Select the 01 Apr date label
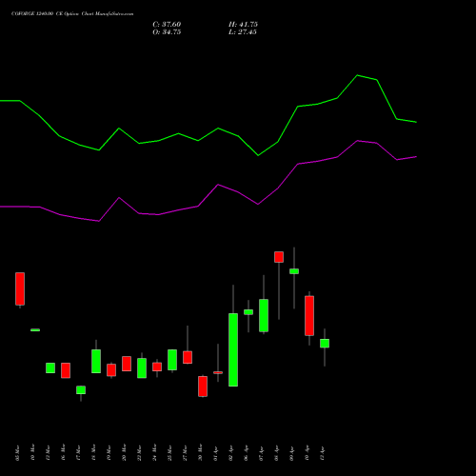Viewport: 476px width, 476px height. pyautogui.click(x=215, y=453)
